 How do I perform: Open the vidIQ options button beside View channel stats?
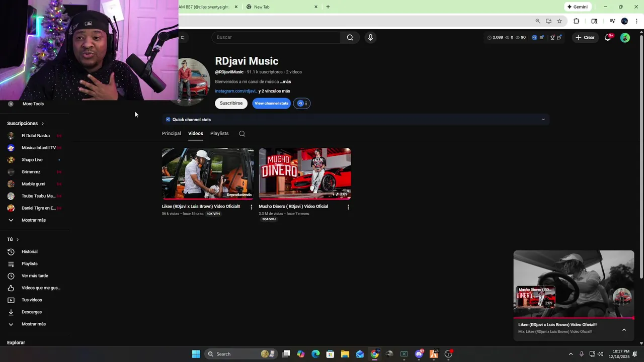pyautogui.click(x=302, y=103)
